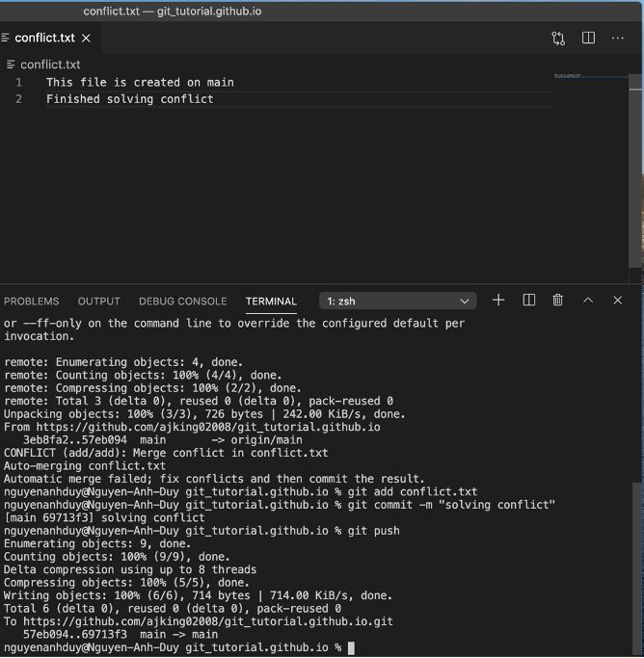Open changes source control icon
This screenshot has height=658, width=644.
click(x=558, y=39)
